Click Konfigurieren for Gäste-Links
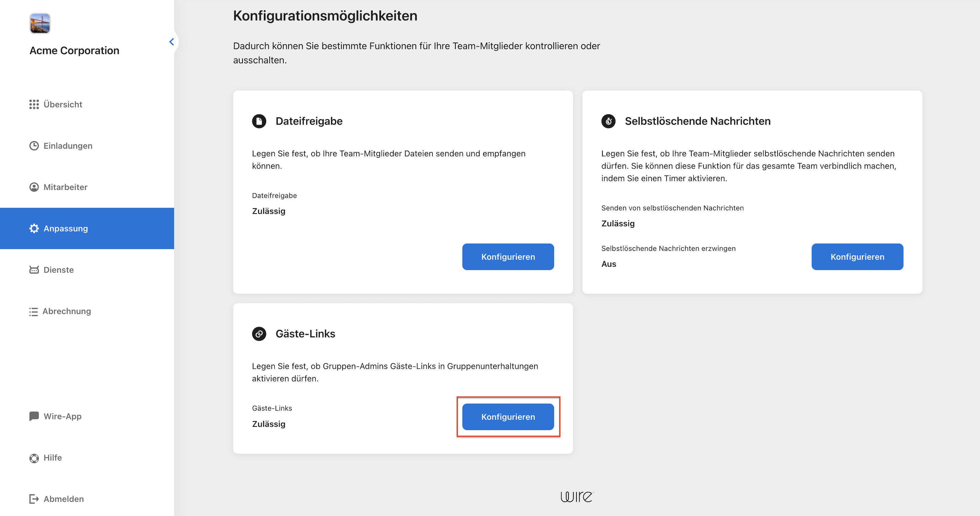 pos(508,417)
